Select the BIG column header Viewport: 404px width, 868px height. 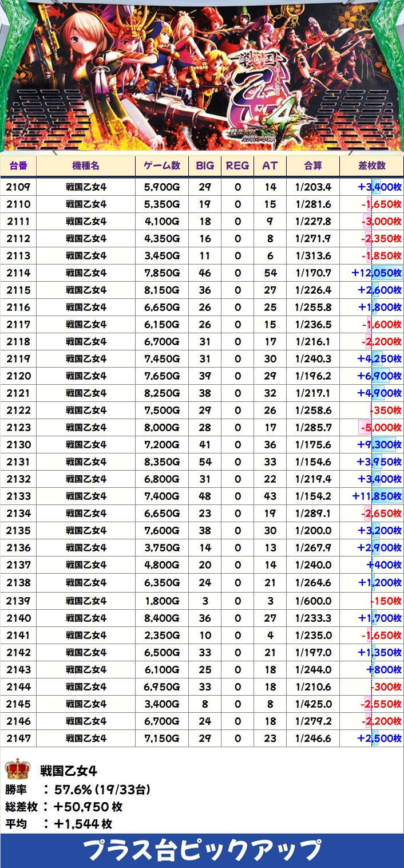205,165
